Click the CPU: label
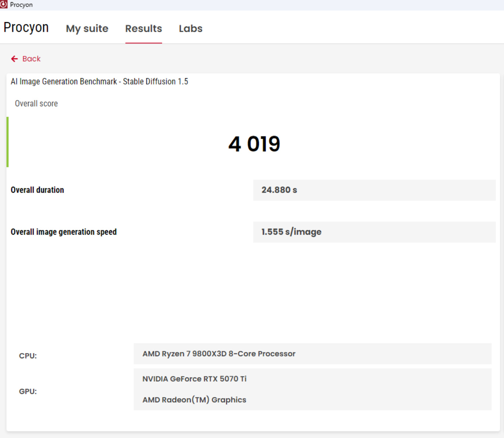 pyautogui.click(x=28, y=356)
